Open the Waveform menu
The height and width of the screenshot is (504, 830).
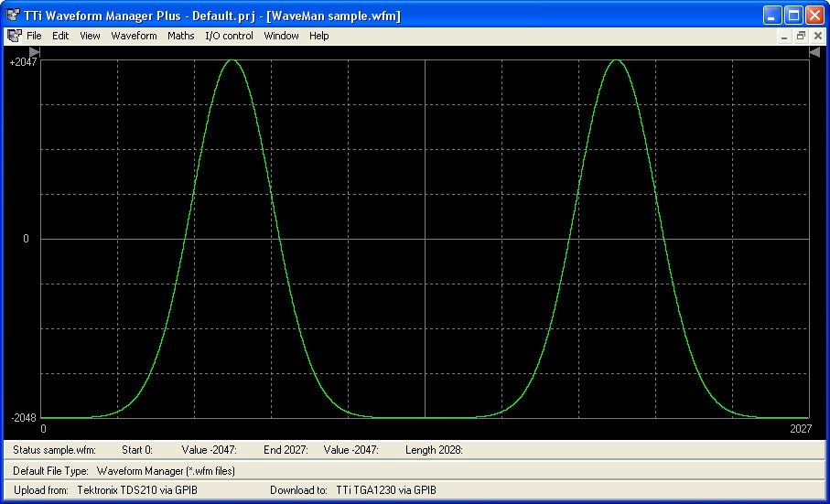pyautogui.click(x=134, y=36)
